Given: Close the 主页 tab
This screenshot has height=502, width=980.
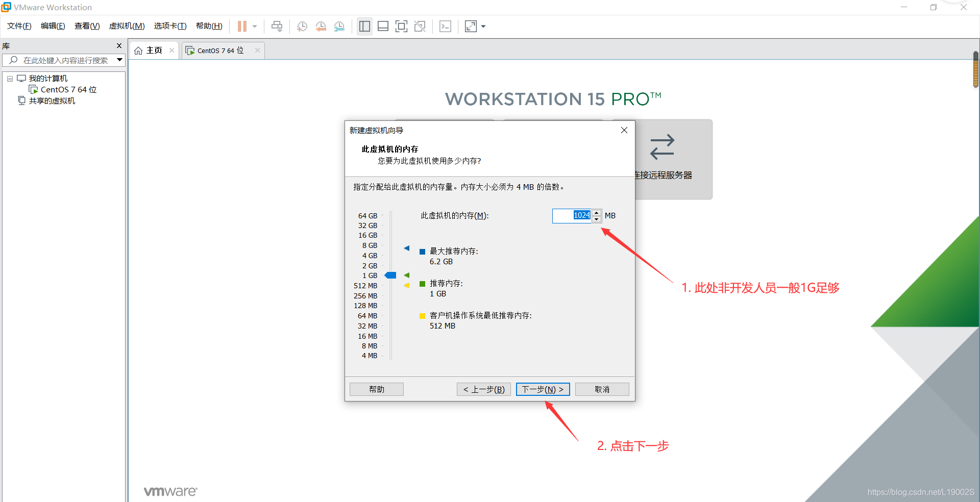Looking at the screenshot, I should pyautogui.click(x=171, y=50).
